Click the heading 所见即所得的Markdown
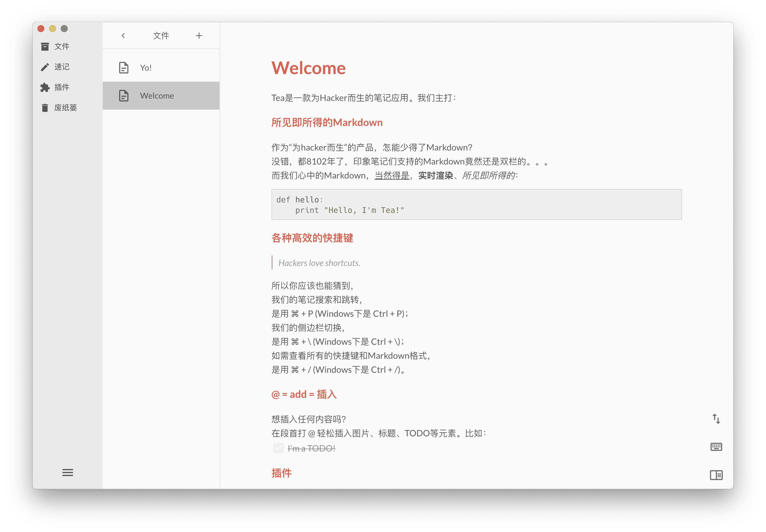This screenshot has width=766, height=532. (x=327, y=122)
